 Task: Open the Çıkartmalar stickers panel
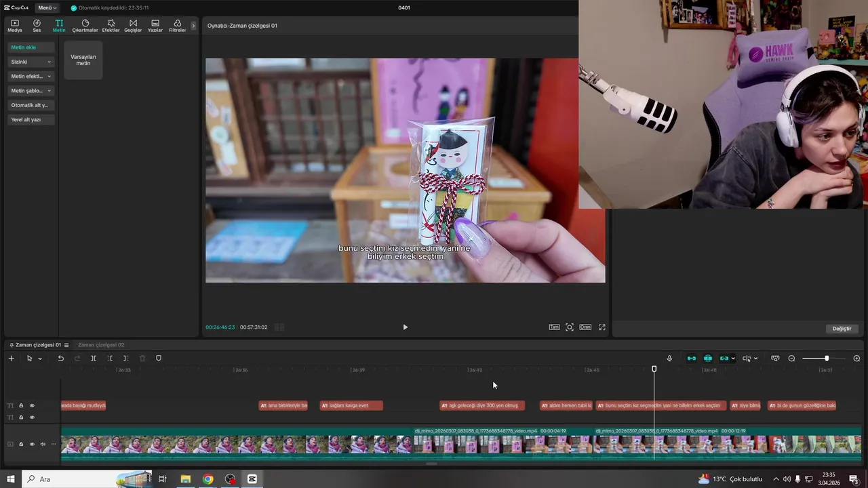pos(85,26)
